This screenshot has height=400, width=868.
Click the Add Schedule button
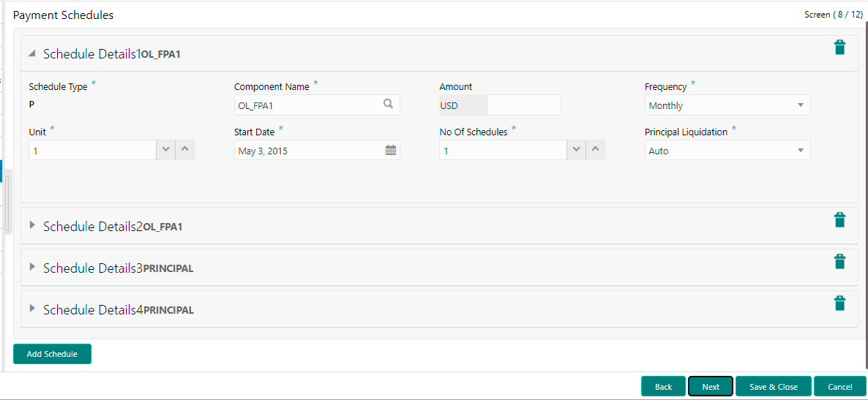(52, 354)
